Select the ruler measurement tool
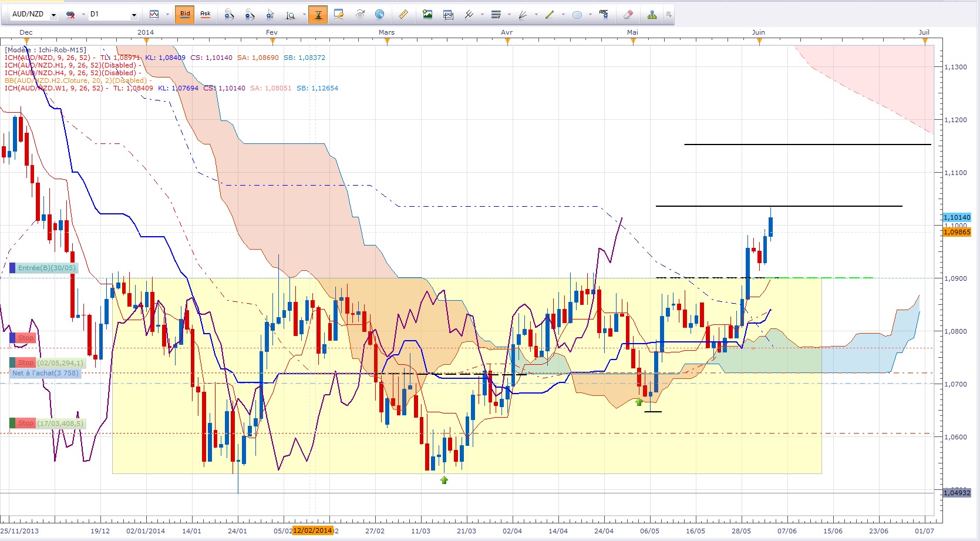 [403, 15]
